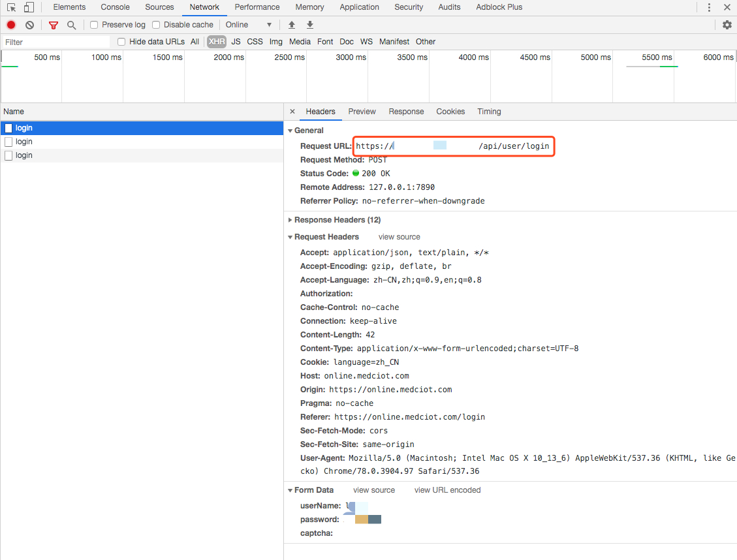Check the Hide data URLs option
The height and width of the screenshot is (560, 737).
tap(121, 42)
